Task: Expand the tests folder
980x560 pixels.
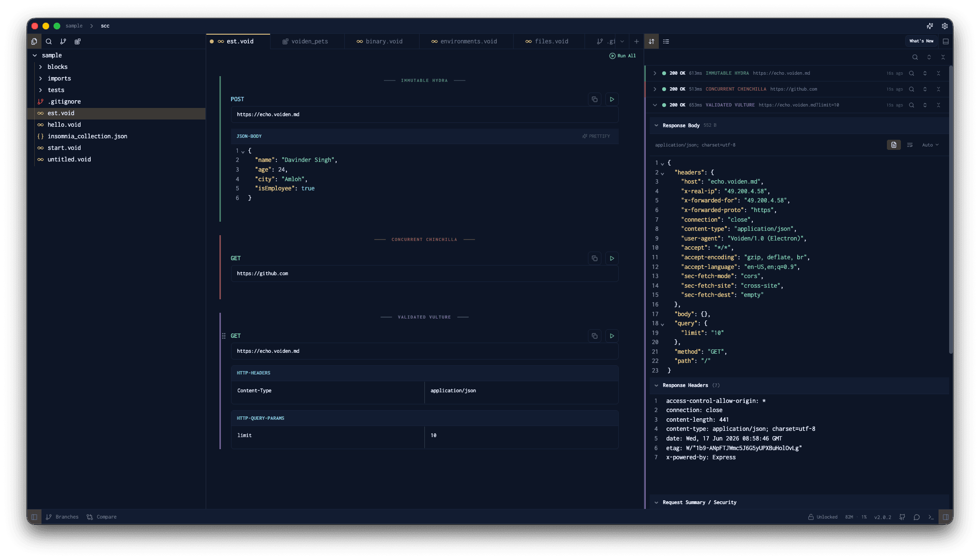Action: coord(41,90)
